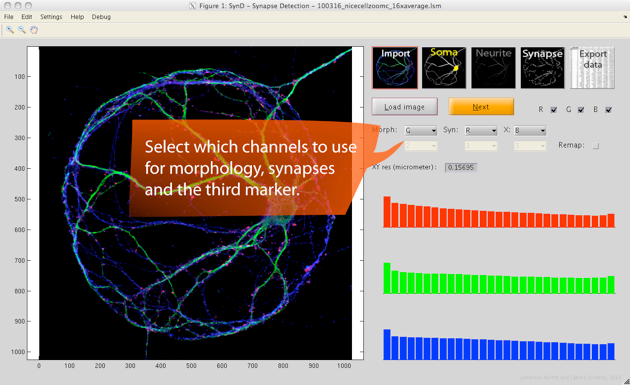Click the orange Next button
The height and width of the screenshot is (385, 630).
(x=481, y=107)
